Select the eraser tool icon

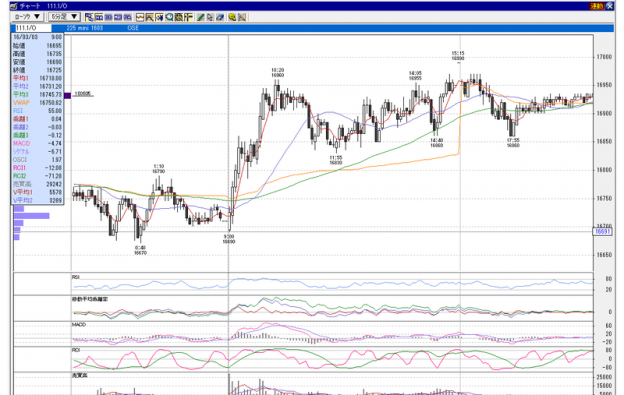pyautogui.click(x=220, y=17)
